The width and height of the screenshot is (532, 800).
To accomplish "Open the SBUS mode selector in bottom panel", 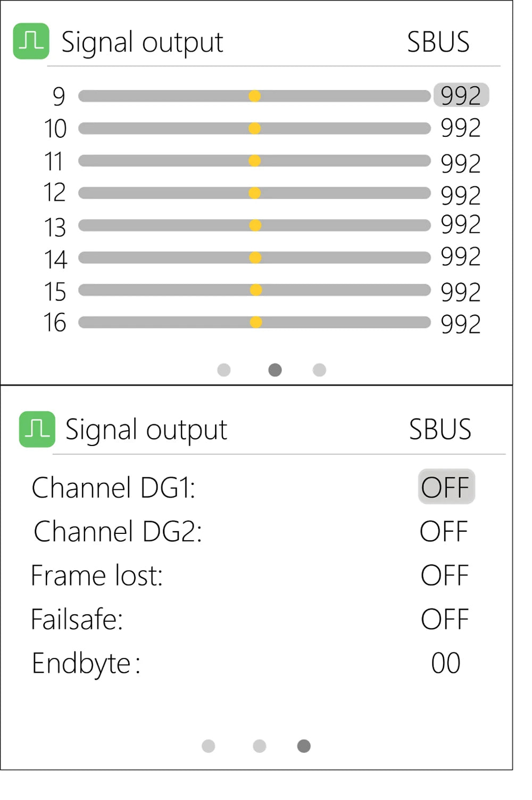I will pos(440,429).
